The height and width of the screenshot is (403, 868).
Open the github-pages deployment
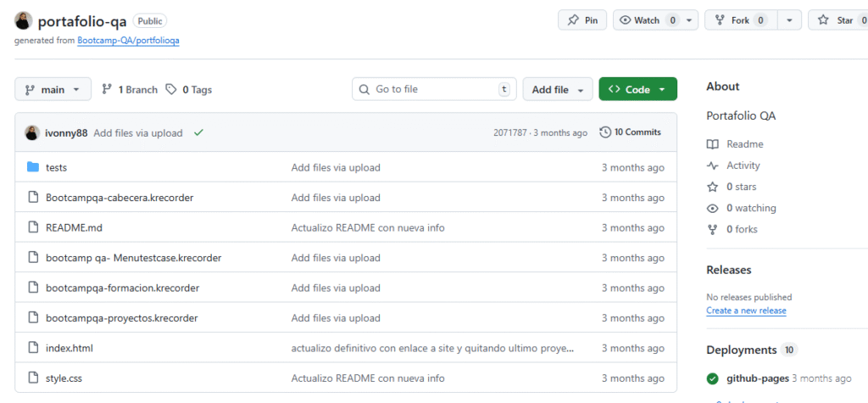(x=757, y=378)
